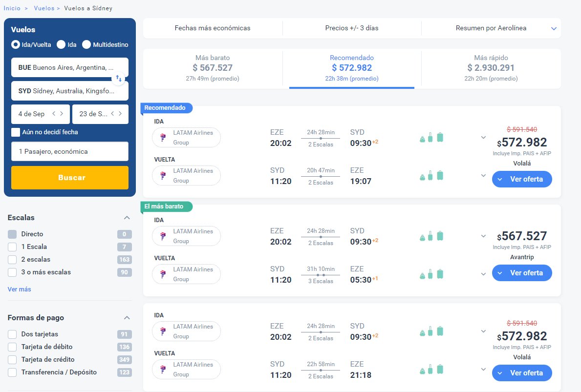The image size is (581, 392).
Task: View Avantrip offer for $567.527
Action: pyautogui.click(x=522, y=273)
